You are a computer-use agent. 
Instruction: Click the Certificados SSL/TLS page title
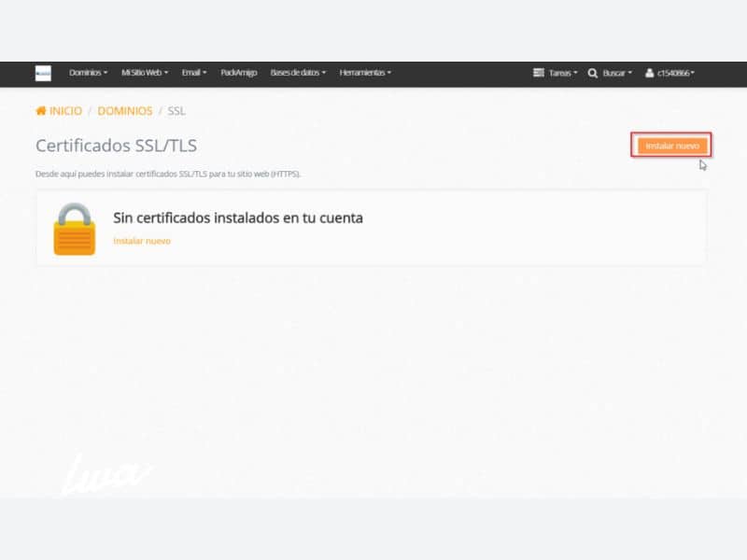(x=116, y=146)
